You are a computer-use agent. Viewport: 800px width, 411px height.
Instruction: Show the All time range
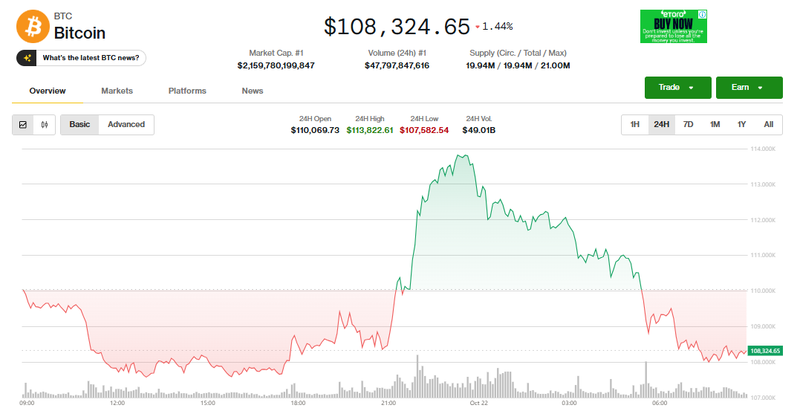pyautogui.click(x=768, y=125)
